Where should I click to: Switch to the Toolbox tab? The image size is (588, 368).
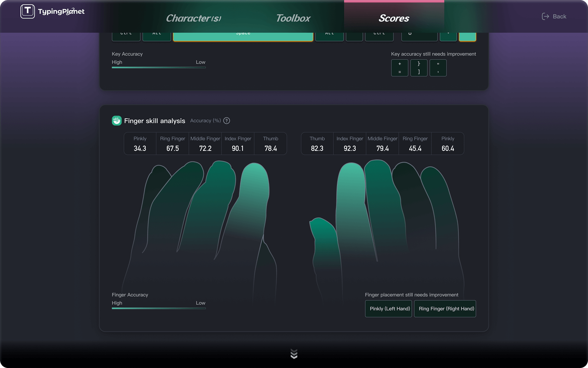293,18
